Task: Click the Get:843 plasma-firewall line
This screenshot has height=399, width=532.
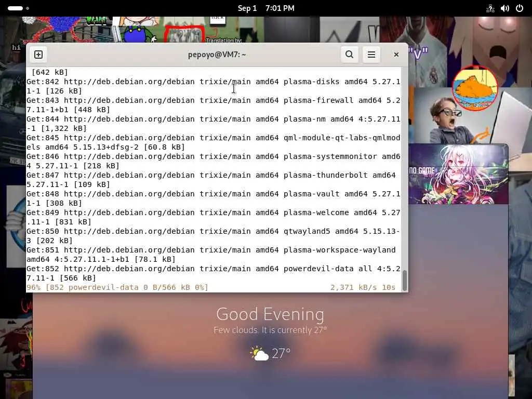Action: [x=214, y=105]
